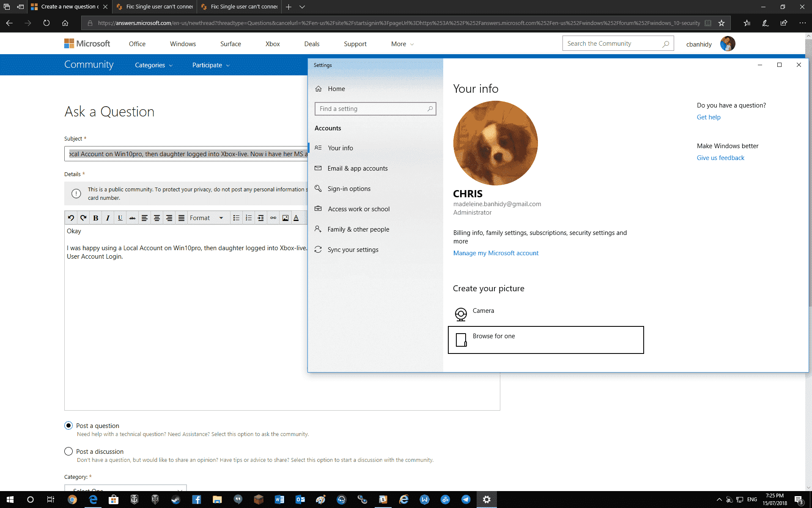812x508 pixels.
Task: Open the tab list chevron in Edge
Action: (302, 7)
